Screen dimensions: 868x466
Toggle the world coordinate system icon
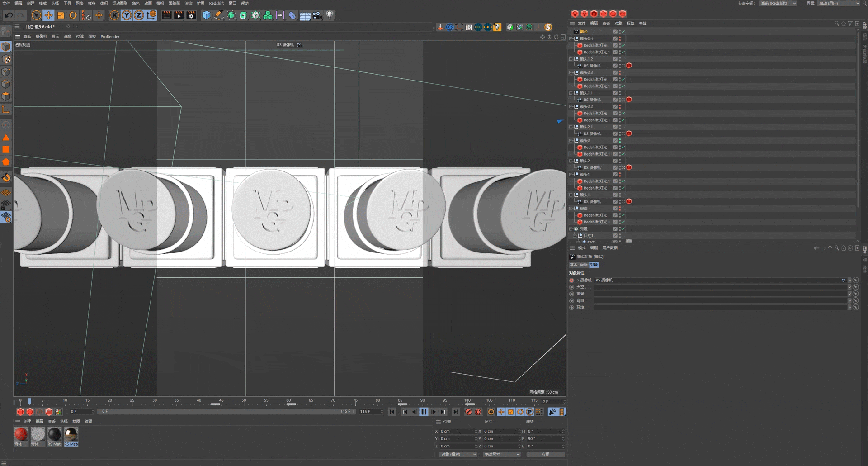[x=151, y=15]
